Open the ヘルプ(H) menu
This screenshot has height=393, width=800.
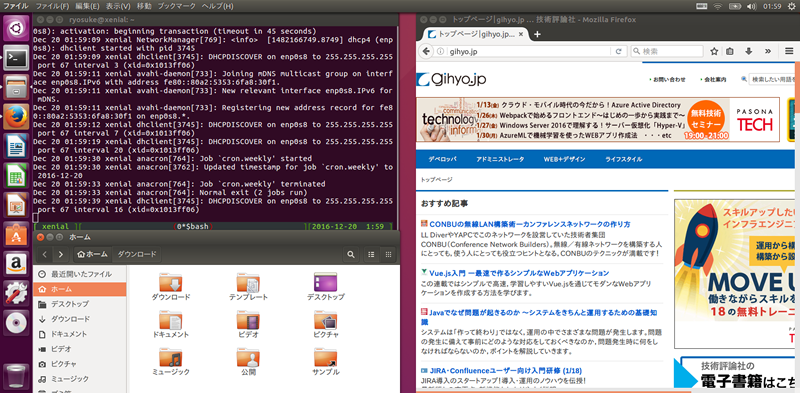[x=217, y=6]
